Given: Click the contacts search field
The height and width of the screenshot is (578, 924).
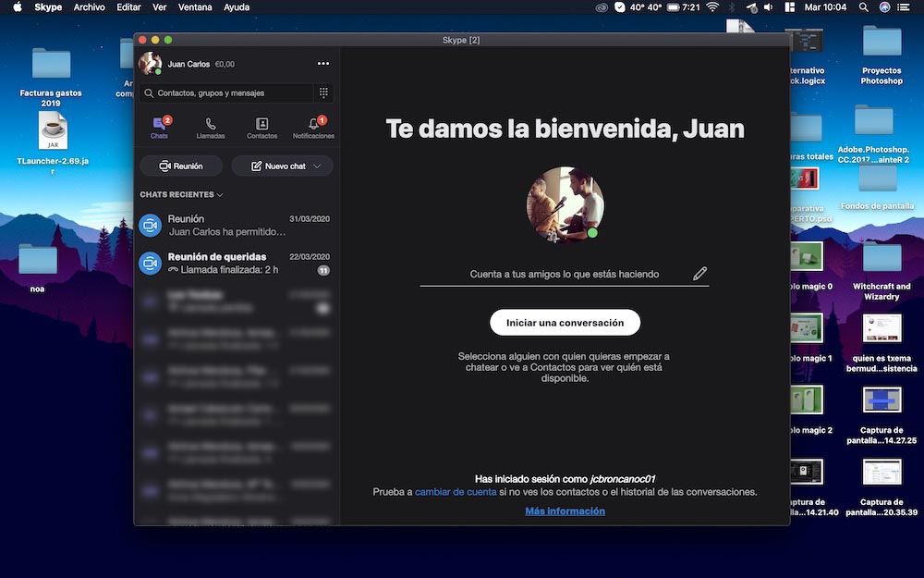Looking at the screenshot, I should coord(226,92).
